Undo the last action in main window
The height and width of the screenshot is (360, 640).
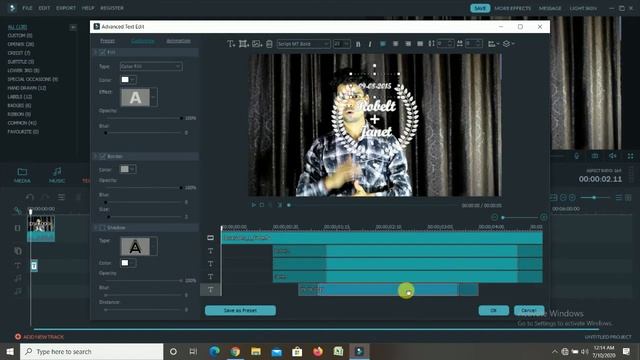(30, 197)
